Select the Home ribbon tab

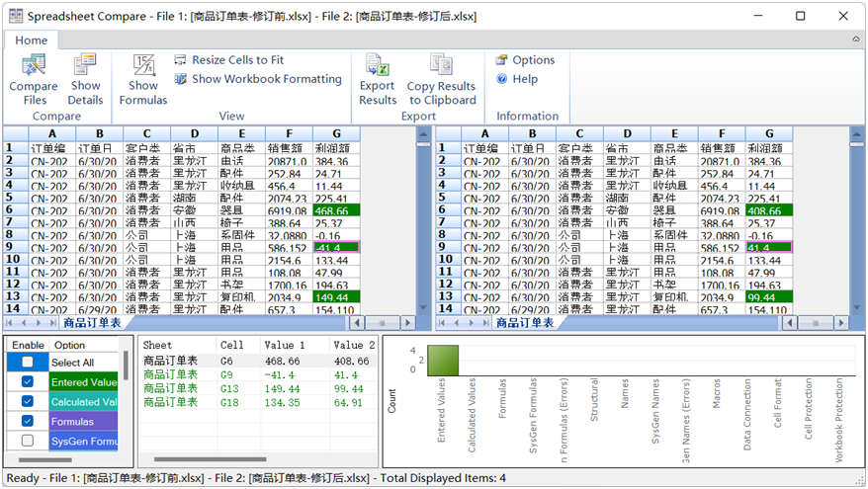(31, 41)
